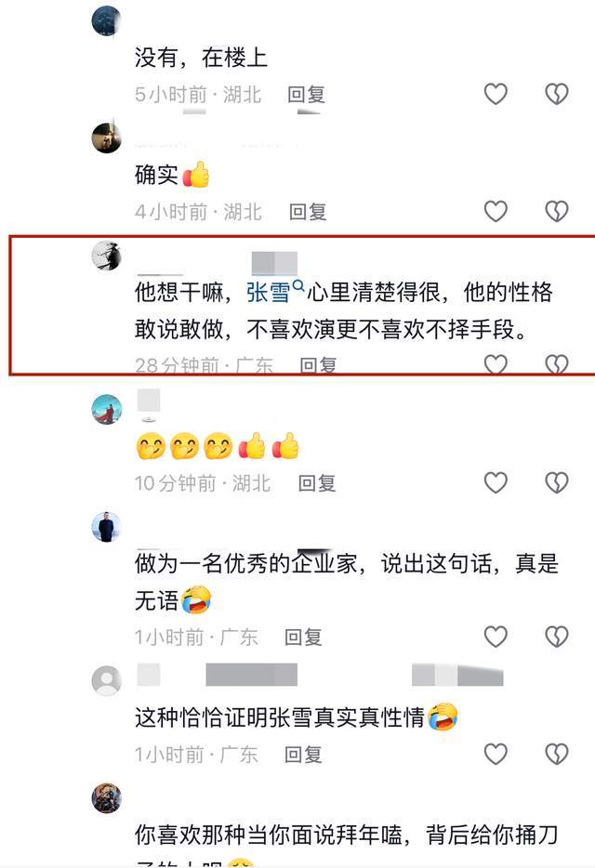Open avatar of '你喜欢那种当你面说拜年嗑' commenter

tap(106, 797)
